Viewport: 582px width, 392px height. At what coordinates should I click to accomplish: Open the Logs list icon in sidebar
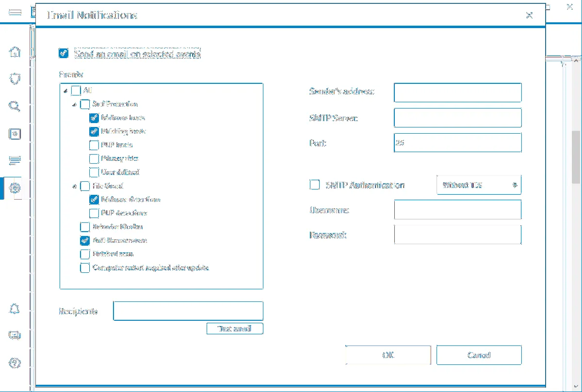coord(15,160)
